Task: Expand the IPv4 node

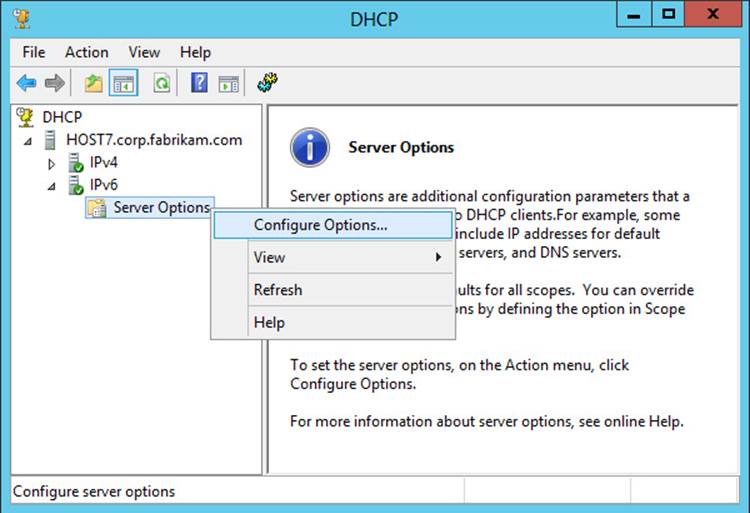Action: pyautogui.click(x=52, y=164)
